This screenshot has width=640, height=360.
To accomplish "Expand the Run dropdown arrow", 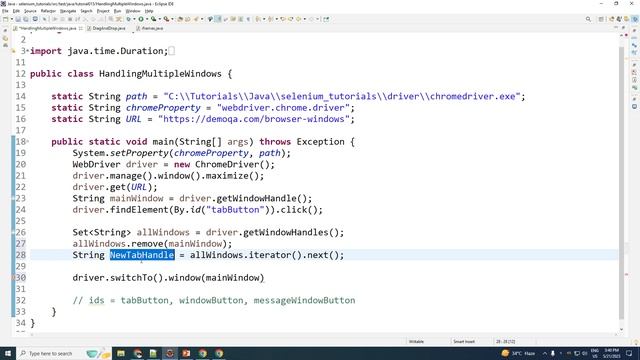I will click(147, 19).
